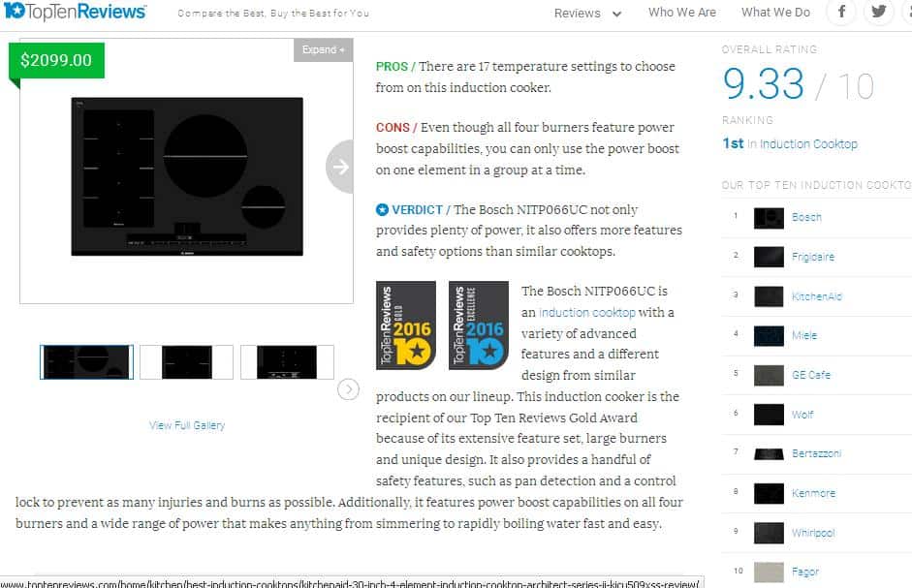This screenshot has height=588, width=912.
Task: Open the 2016 Gold Award badge
Action: (406, 325)
